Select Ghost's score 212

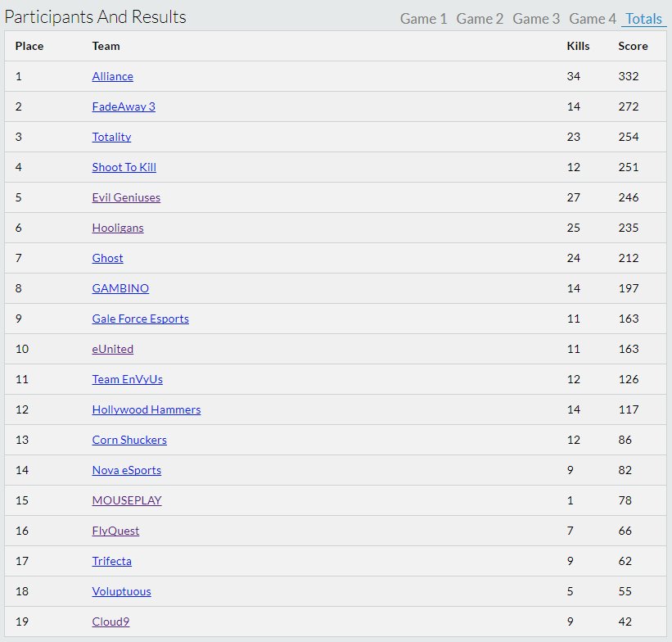pos(629,258)
